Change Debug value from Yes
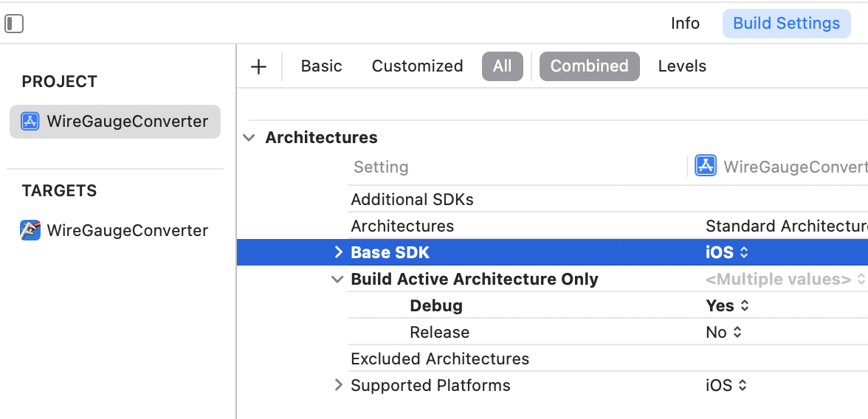The image size is (868, 419). click(728, 305)
